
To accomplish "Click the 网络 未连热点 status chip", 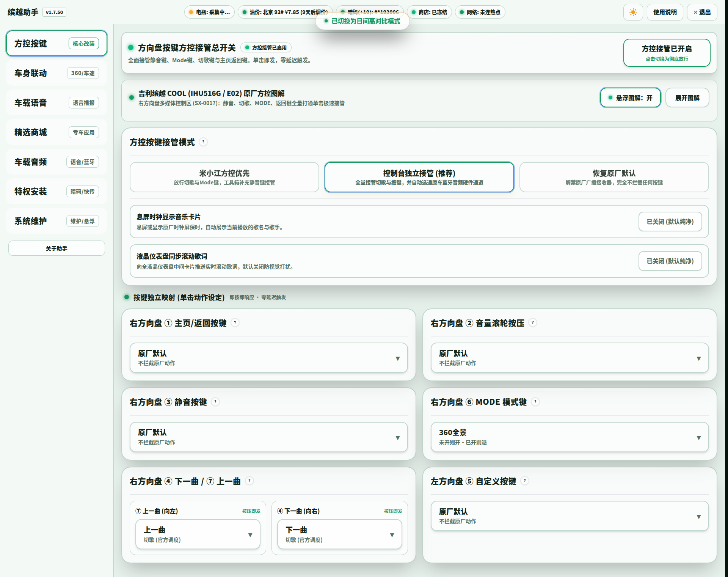I will click(480, 12).
